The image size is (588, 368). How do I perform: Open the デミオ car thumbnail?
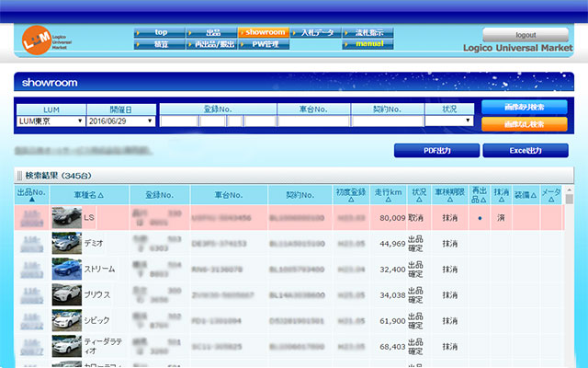pos(67,243)
